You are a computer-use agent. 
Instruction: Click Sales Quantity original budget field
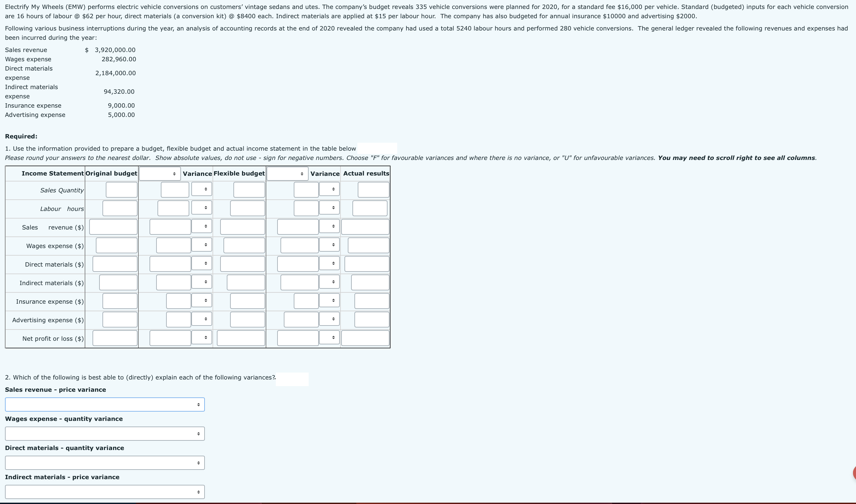[121, 190]
